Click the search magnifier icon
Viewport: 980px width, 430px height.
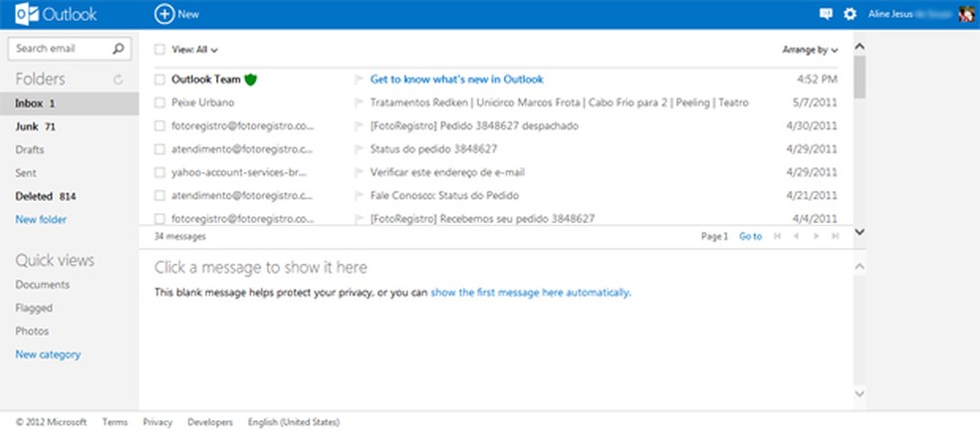tap(119, 48)
